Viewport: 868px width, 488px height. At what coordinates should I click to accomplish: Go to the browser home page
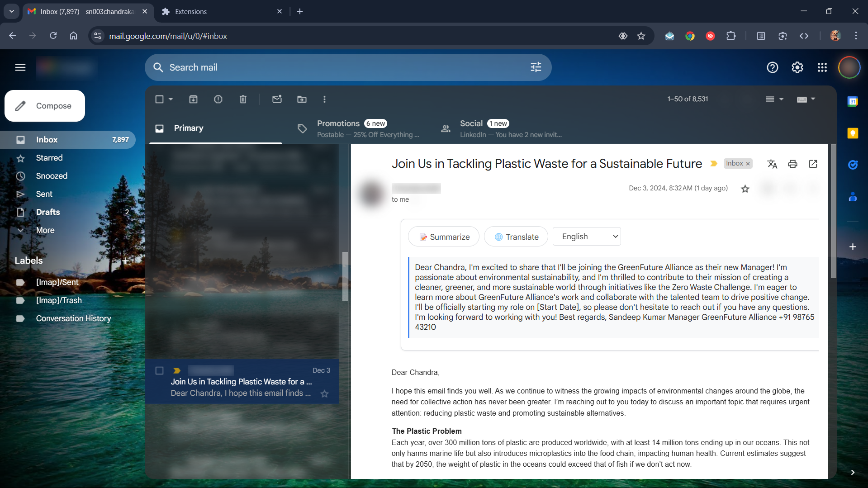pos(73,36)
